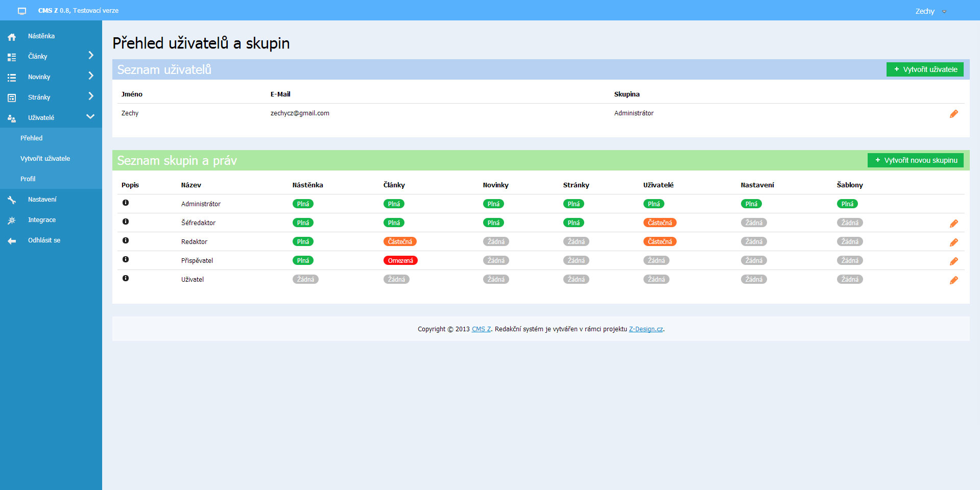Click the pencil icon in Uživatel row
This screenshot has width=980, height=490.
tap(953, 280)
